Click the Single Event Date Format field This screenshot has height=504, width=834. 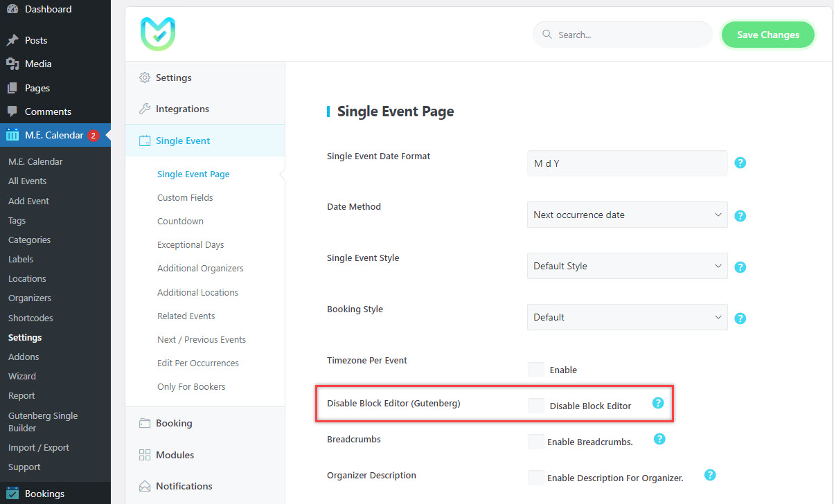pyautogui.click(x=628, y=163)
